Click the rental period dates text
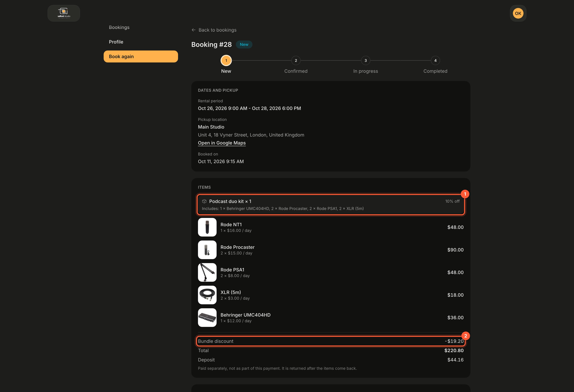Screen dimensions: 574x392 249,108
